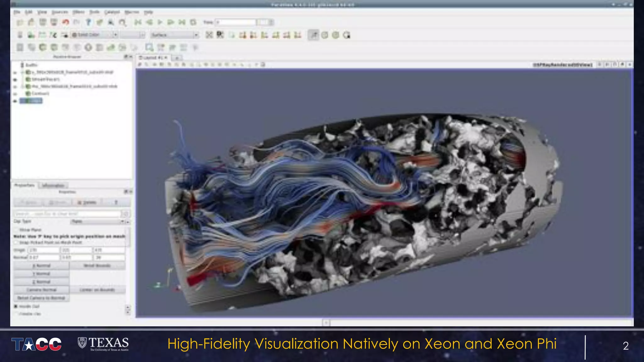Toggle visibility eye of StreamTracer1
This screenshot has width=644, height=362.
(15, 79)
